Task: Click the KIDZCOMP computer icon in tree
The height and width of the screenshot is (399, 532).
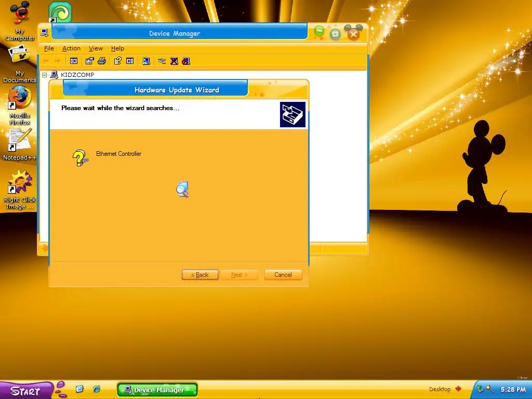Action: coord(54,75)
